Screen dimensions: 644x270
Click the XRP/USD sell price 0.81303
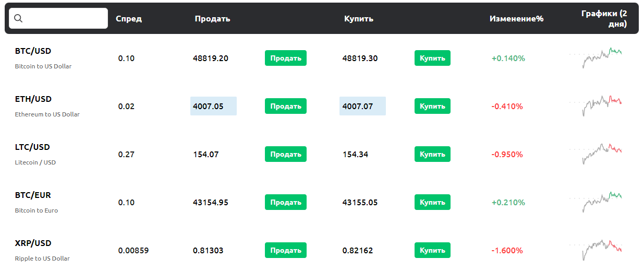[208, 250]
